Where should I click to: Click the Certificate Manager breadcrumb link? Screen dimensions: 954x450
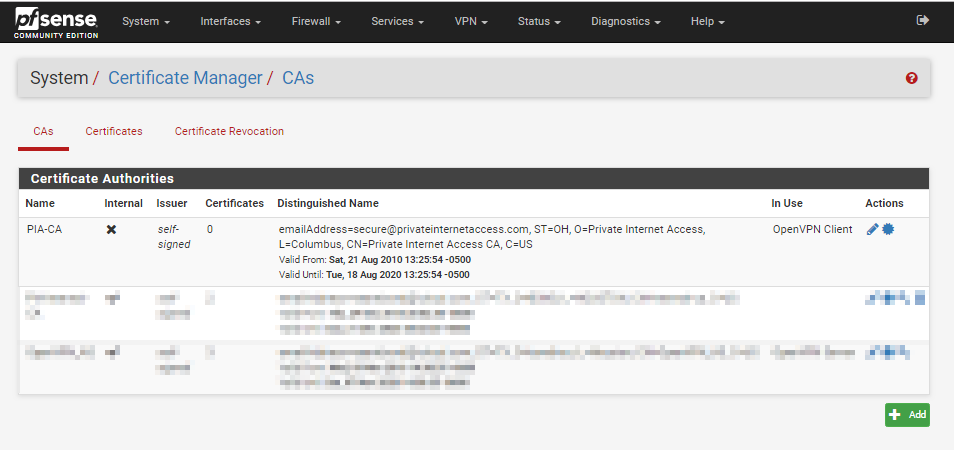(x=185, y=78)
